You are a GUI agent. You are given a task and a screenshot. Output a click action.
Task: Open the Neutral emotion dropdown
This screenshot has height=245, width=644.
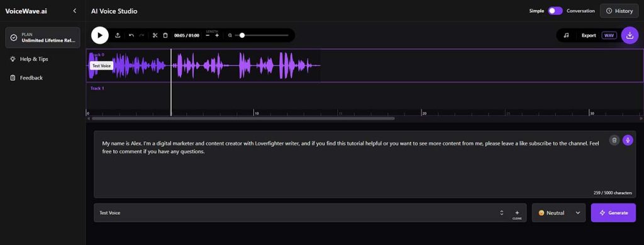click(558, 212)
